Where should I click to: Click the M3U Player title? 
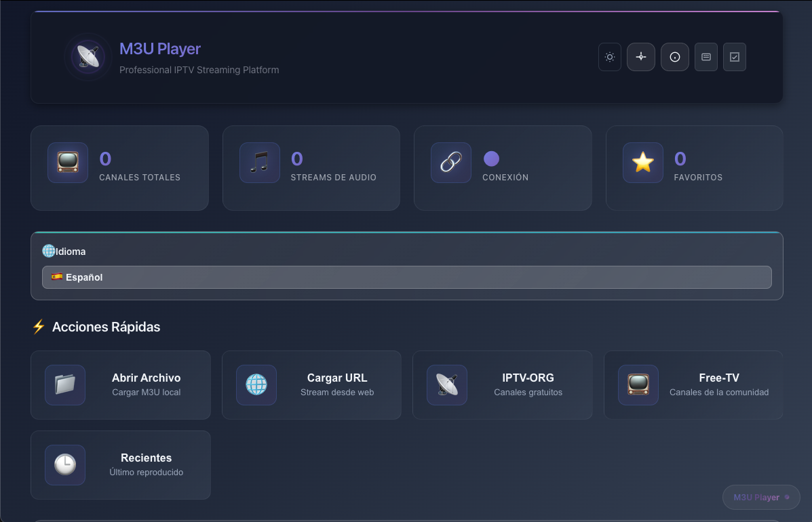160,49
